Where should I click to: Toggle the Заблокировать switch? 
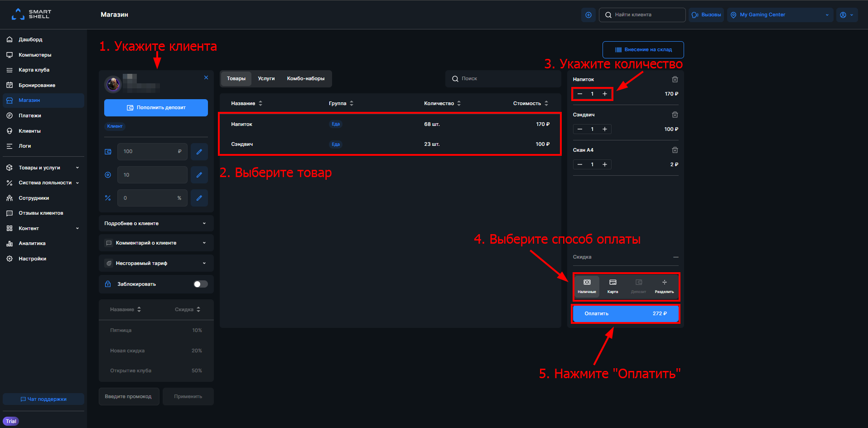tap(201, 284)
